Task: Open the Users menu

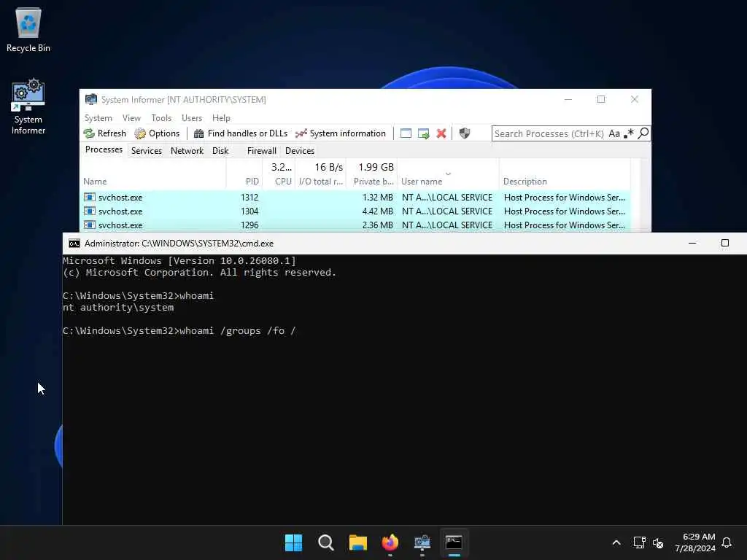Action: coord(192,117)
